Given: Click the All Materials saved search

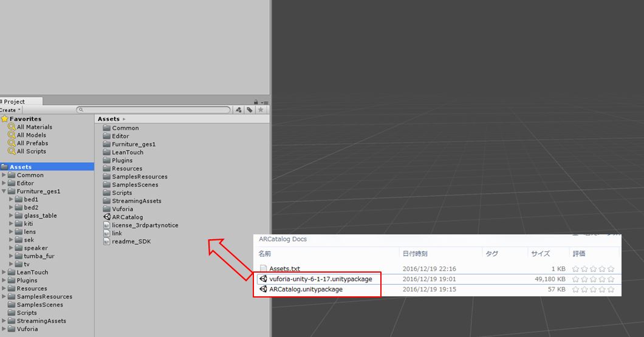Looking at the screenshot, I should pos(30,127).
